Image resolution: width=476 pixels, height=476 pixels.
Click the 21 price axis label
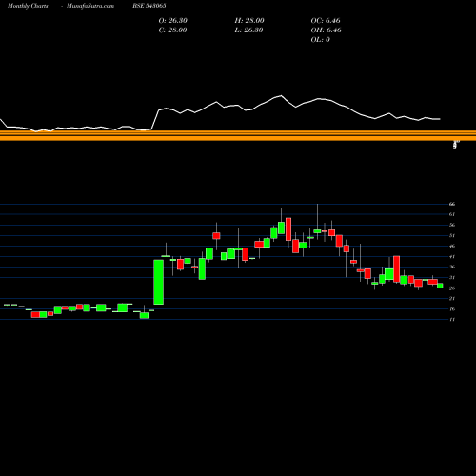(452, 299)
